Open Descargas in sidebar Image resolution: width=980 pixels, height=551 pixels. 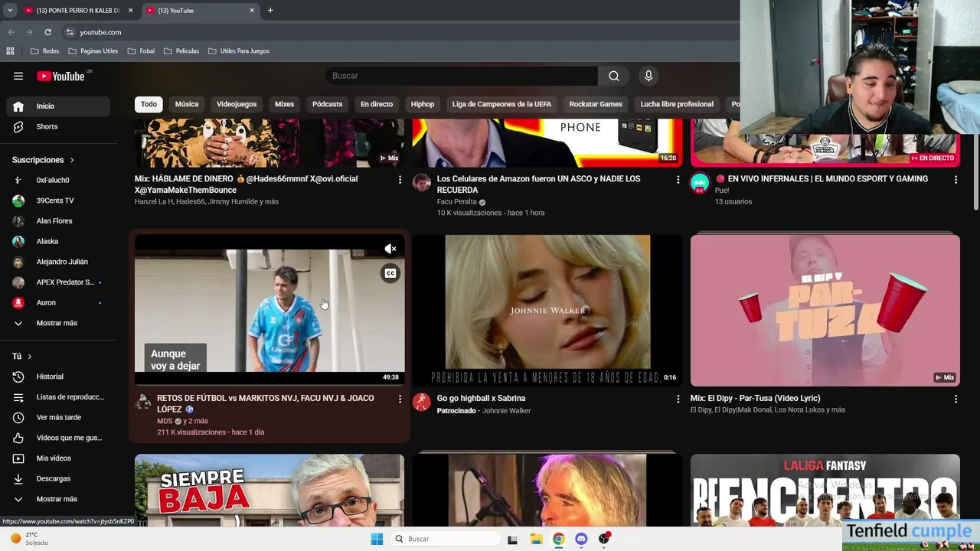[58, 478]
